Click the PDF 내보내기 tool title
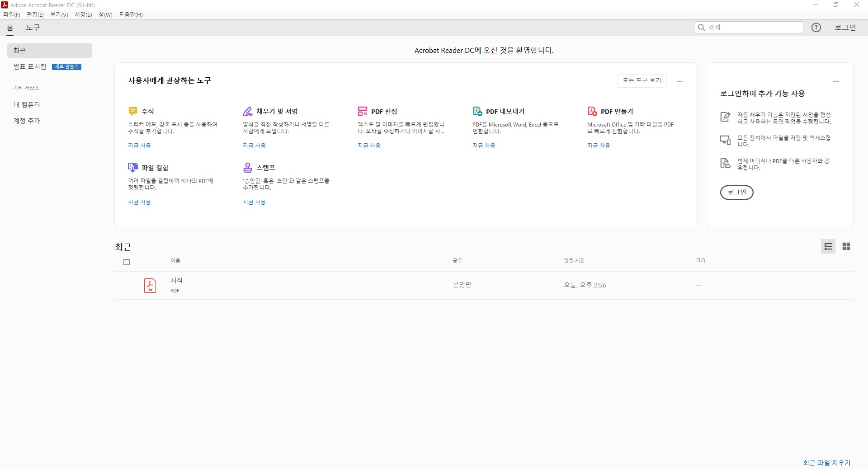This screenshot has height=470, width=868. [505, 111]
